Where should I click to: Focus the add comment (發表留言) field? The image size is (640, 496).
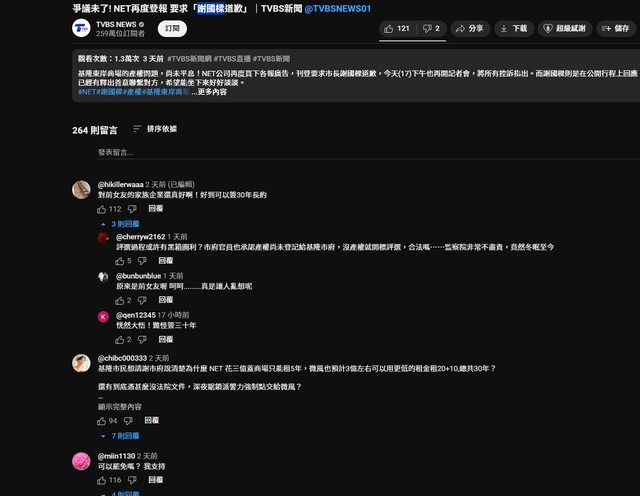click(x=367, y=152)
